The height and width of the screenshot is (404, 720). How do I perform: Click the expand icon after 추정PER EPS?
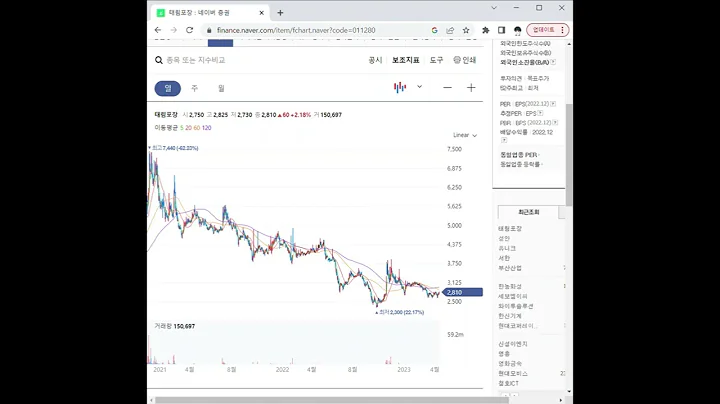tap(540, 113)
